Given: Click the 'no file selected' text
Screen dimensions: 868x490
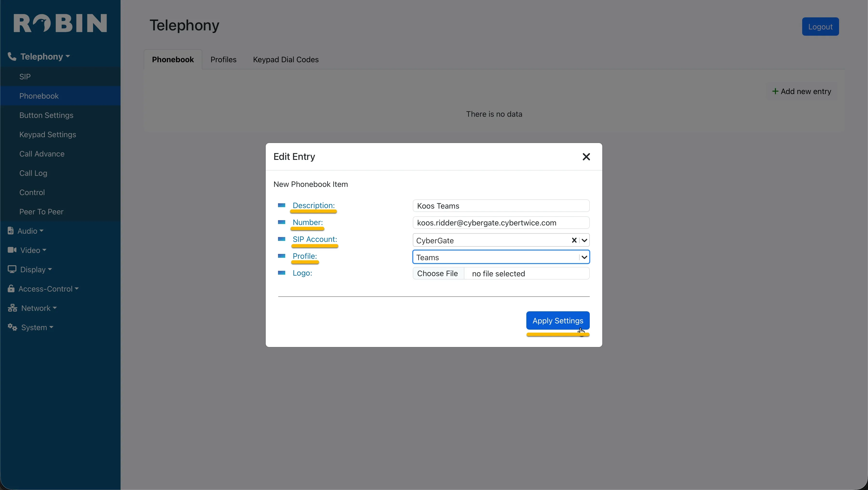Looking at the screenshot, I should pyautogui.click(x=498, y=274).
